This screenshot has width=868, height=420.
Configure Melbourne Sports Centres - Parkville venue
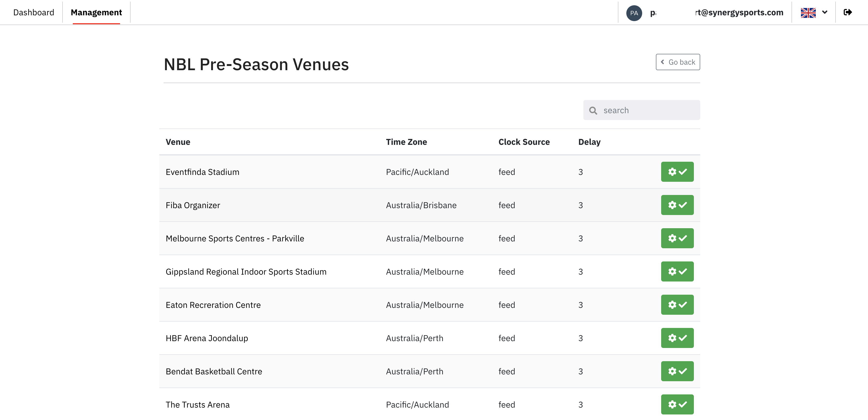point(677,238)
